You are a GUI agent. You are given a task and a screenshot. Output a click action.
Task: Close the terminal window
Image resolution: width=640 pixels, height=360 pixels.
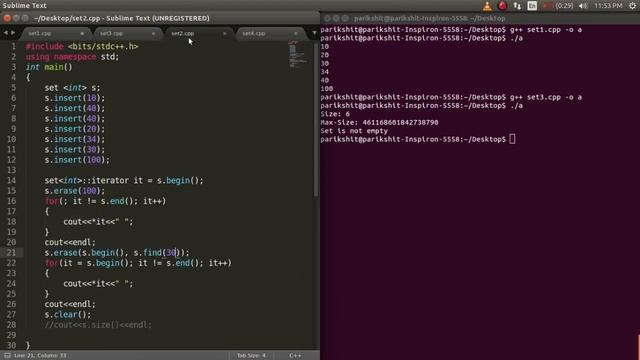(x=327, y=18)
